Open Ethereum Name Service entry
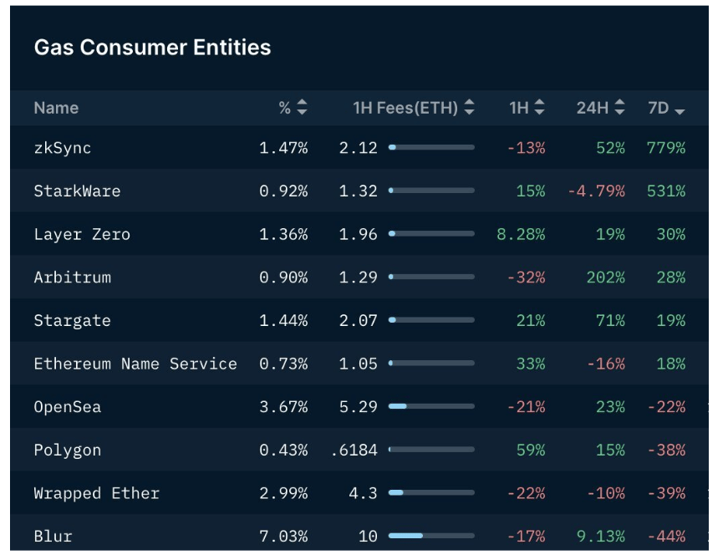 [135, 364]
